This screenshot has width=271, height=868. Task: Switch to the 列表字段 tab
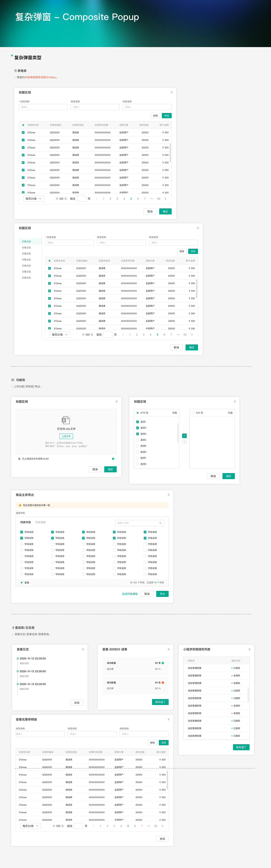(26, 522)
